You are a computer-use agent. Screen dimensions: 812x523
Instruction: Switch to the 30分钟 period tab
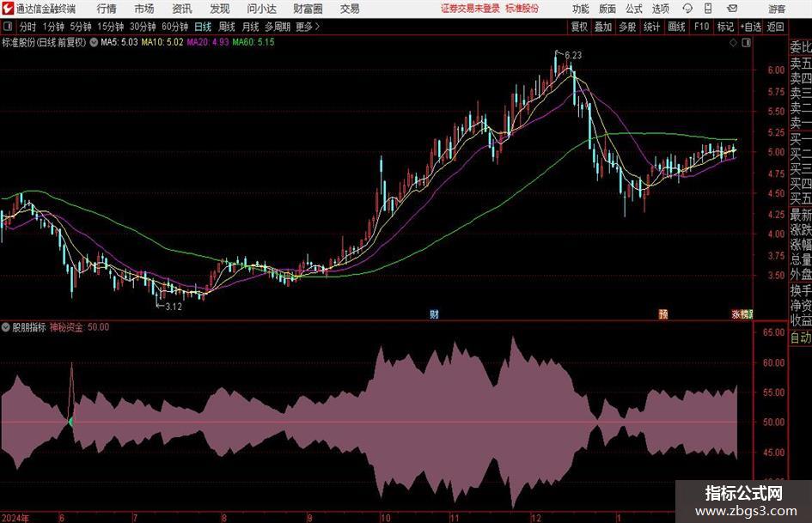[x=143, y=27]
